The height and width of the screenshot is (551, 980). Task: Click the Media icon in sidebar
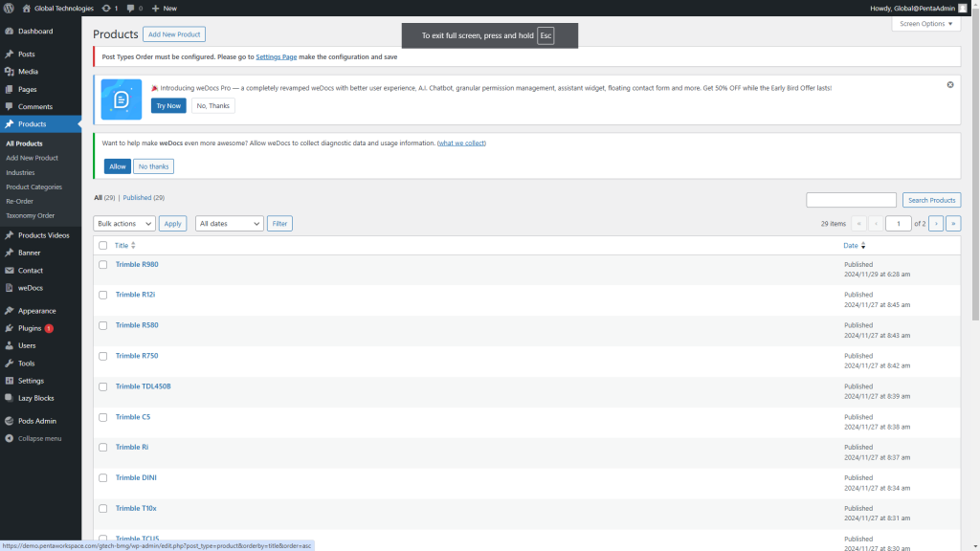point(10,72)
